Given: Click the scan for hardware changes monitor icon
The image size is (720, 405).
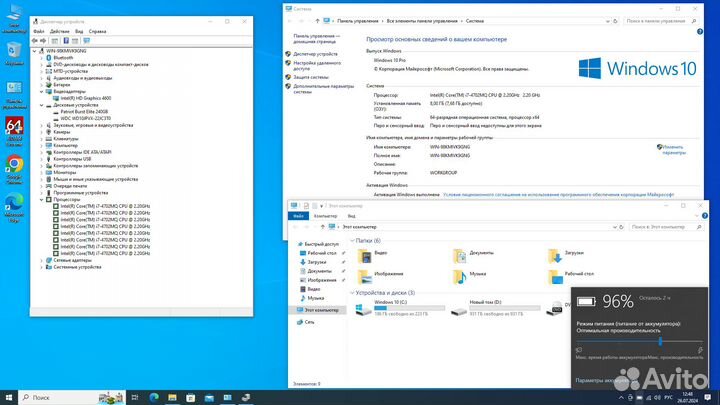Looking at the screenshot, I should [87, 41].
